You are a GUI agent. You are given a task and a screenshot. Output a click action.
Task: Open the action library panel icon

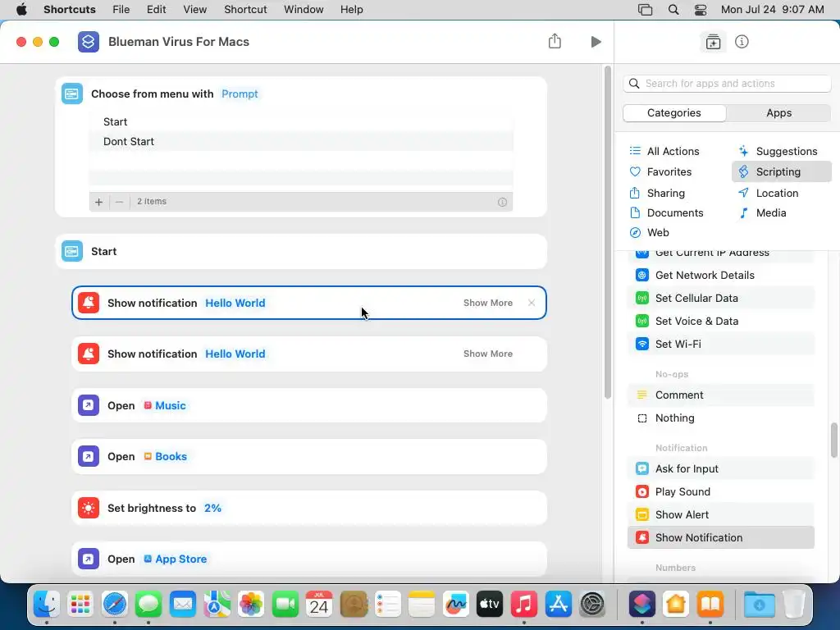click(713, 42)
